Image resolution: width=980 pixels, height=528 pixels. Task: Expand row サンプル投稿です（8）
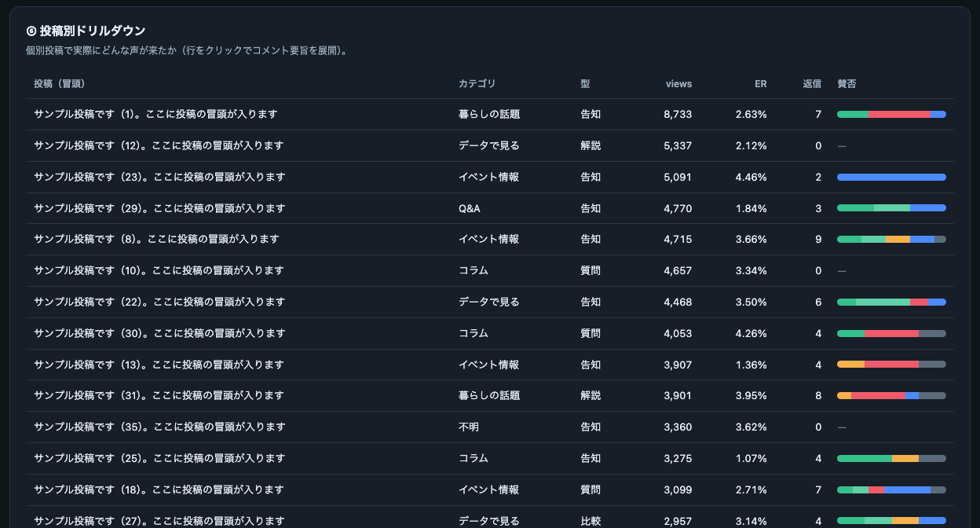[490, 240]
